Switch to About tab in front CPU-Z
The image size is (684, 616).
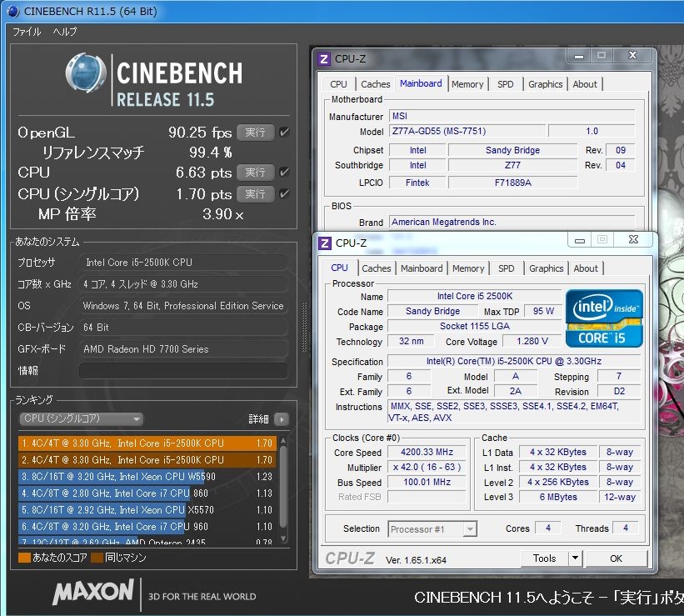[x=586, y=268]
